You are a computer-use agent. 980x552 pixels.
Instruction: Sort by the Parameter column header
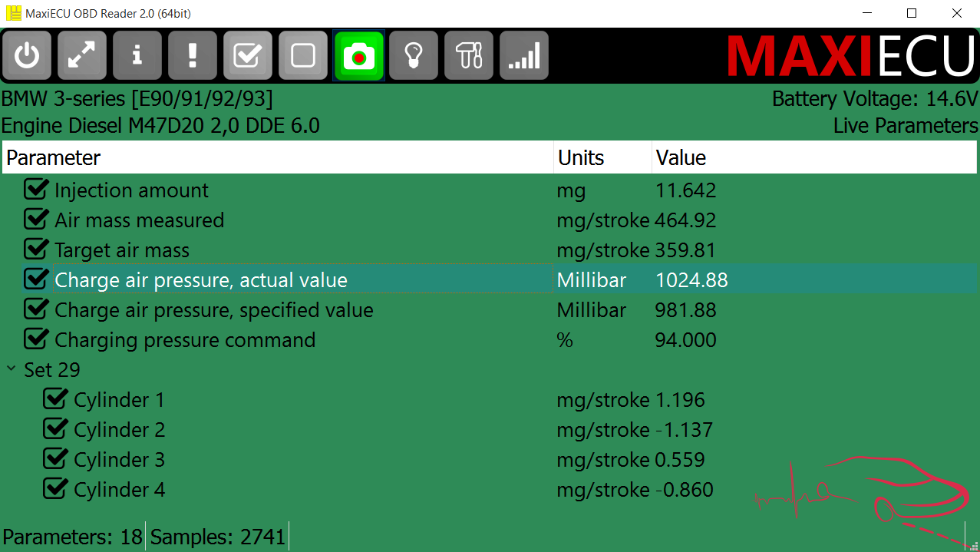tap(278, 157)
